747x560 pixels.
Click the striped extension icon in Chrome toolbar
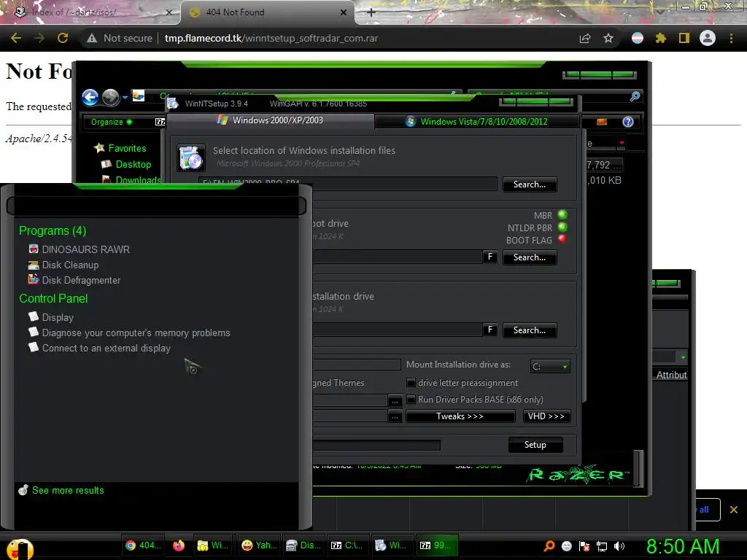pyautogui.click(x=638, y=39)
